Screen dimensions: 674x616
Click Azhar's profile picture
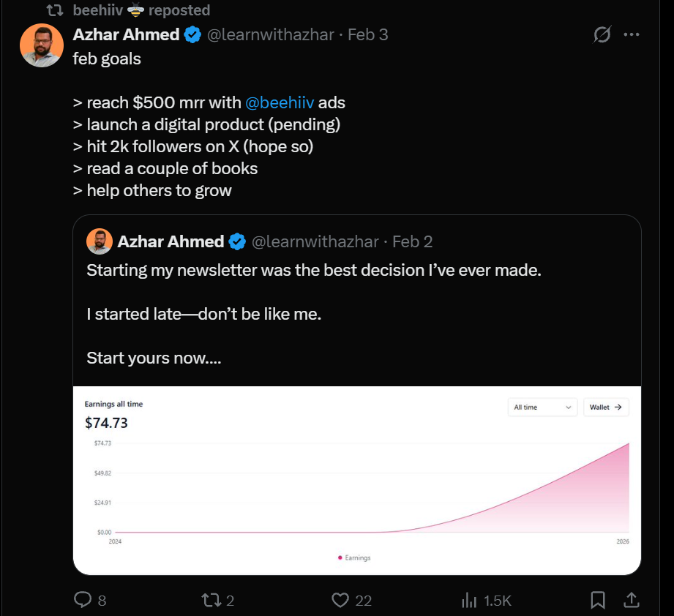tap(42, 45)
